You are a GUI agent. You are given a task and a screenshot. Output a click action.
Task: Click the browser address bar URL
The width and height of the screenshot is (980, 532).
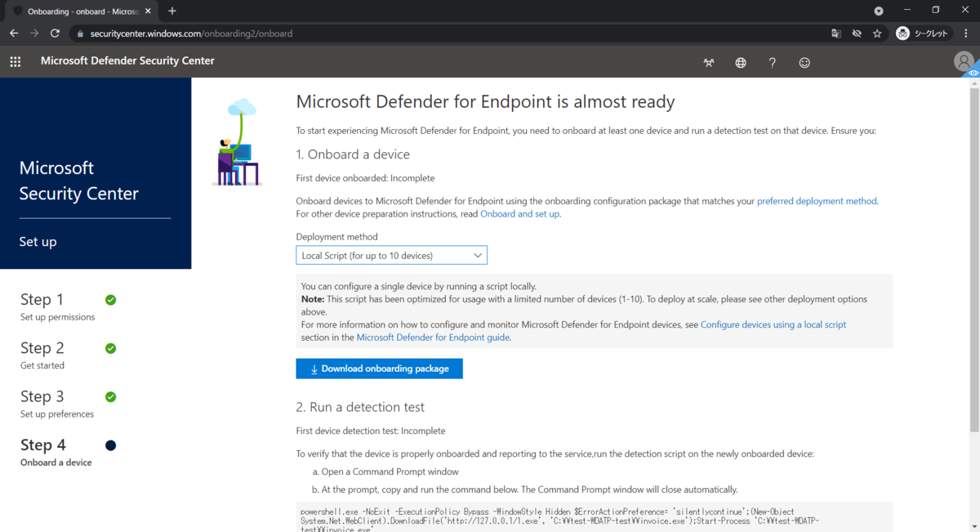(x=191, y=34)
